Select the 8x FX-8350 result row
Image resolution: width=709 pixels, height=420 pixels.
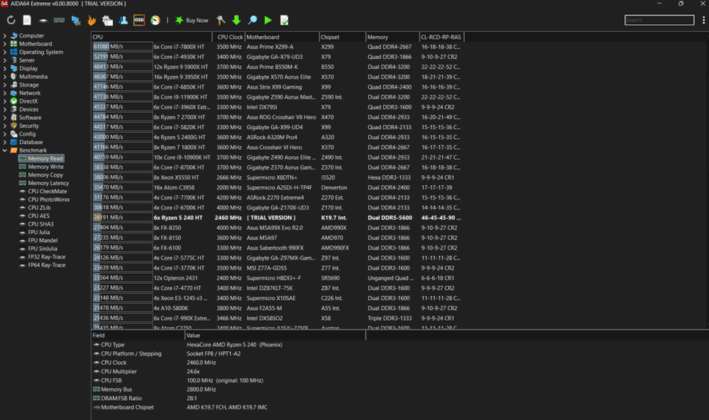point(278,228)
